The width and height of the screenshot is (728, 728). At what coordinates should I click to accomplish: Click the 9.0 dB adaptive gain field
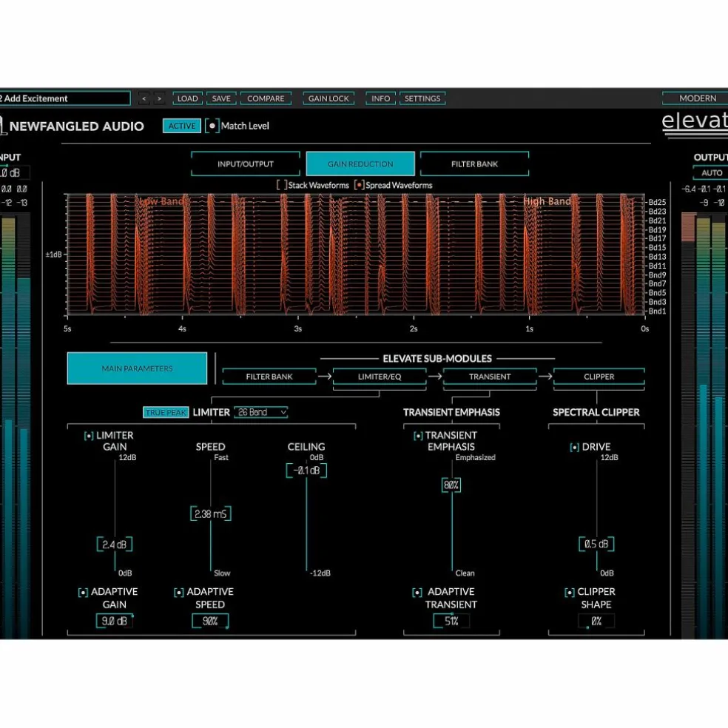(114, 621)
